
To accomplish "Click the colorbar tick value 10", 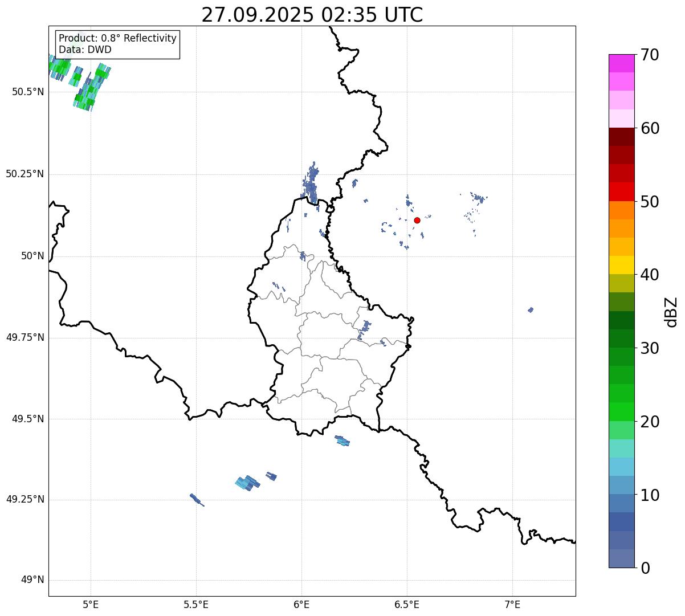I will (650, 495).
